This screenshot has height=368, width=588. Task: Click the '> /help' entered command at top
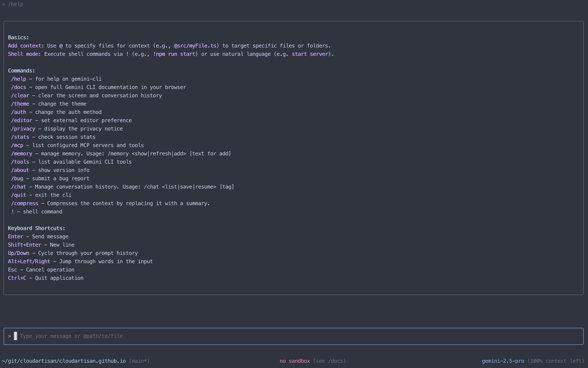[12, 4]
